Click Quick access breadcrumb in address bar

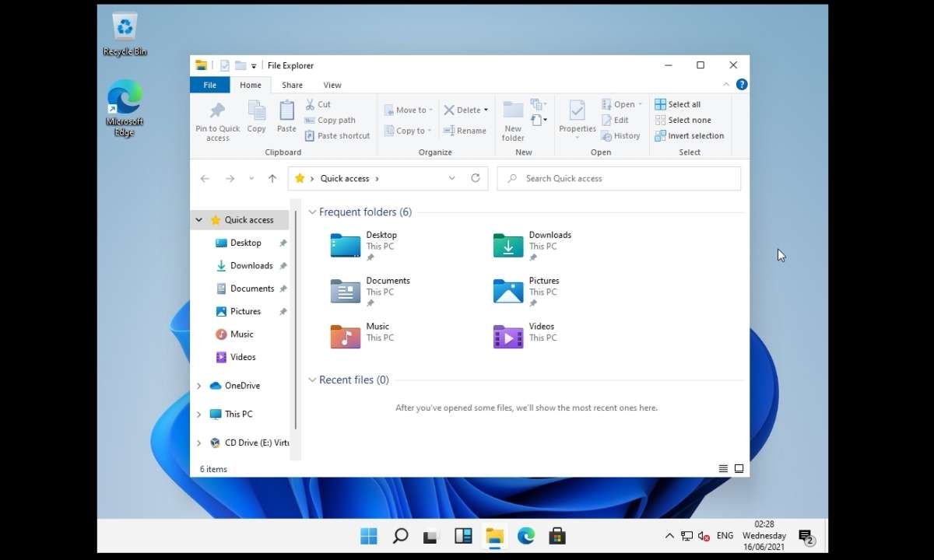[x=345, y=178]
